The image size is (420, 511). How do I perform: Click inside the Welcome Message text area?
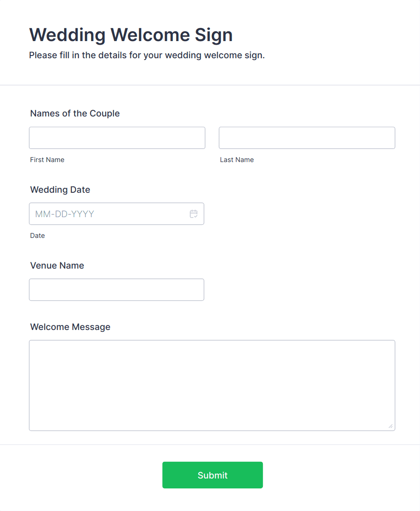[212, 384]
